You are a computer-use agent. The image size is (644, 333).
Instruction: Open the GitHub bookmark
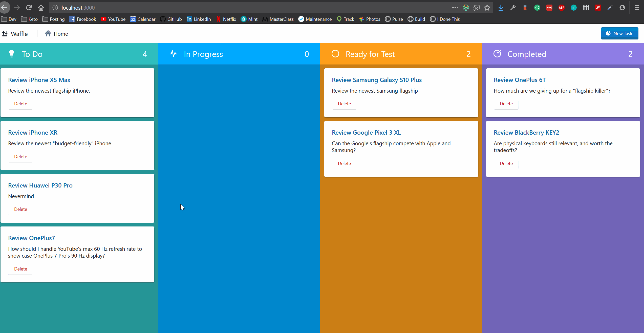tap(171, 19)
